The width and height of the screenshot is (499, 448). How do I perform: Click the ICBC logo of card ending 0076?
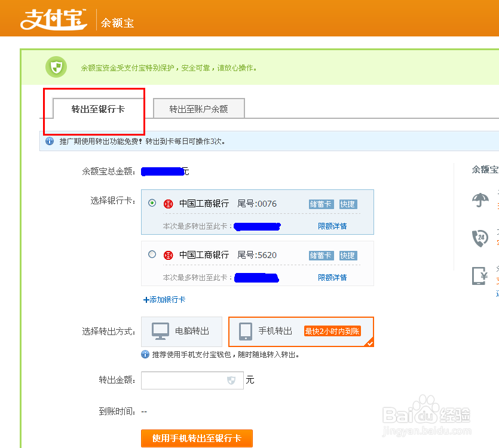pos(168,204)
